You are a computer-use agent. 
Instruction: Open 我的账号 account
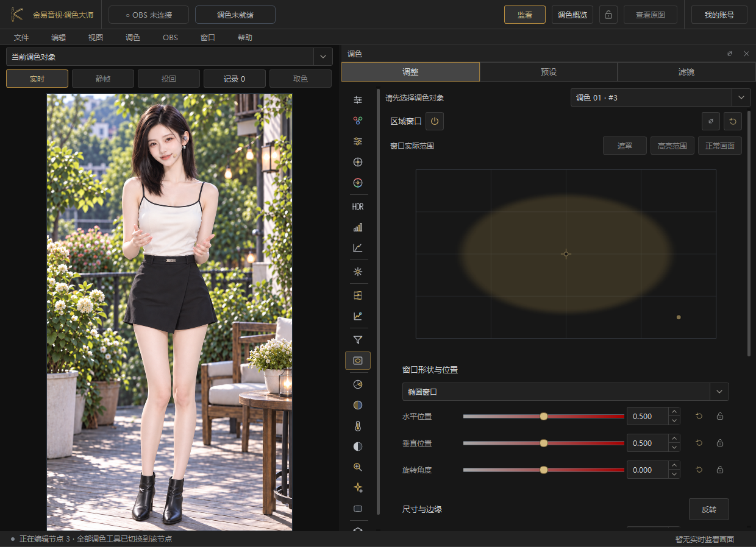tap(719, 15)
